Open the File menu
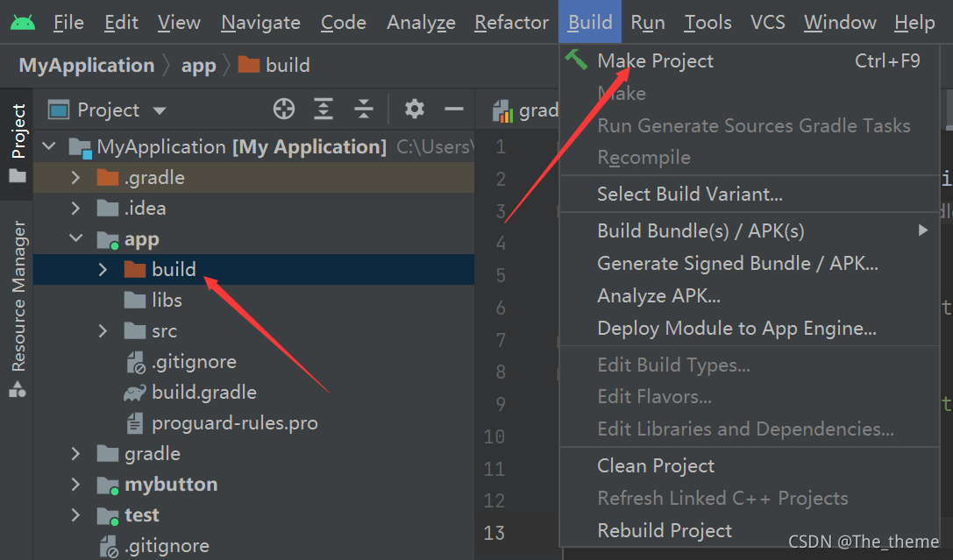 (68, 23)
